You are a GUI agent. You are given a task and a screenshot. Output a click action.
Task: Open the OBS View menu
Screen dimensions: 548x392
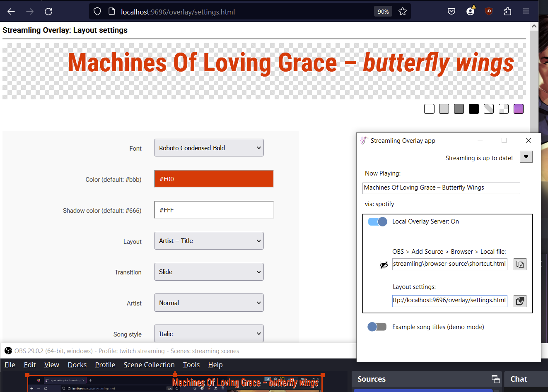52,365
